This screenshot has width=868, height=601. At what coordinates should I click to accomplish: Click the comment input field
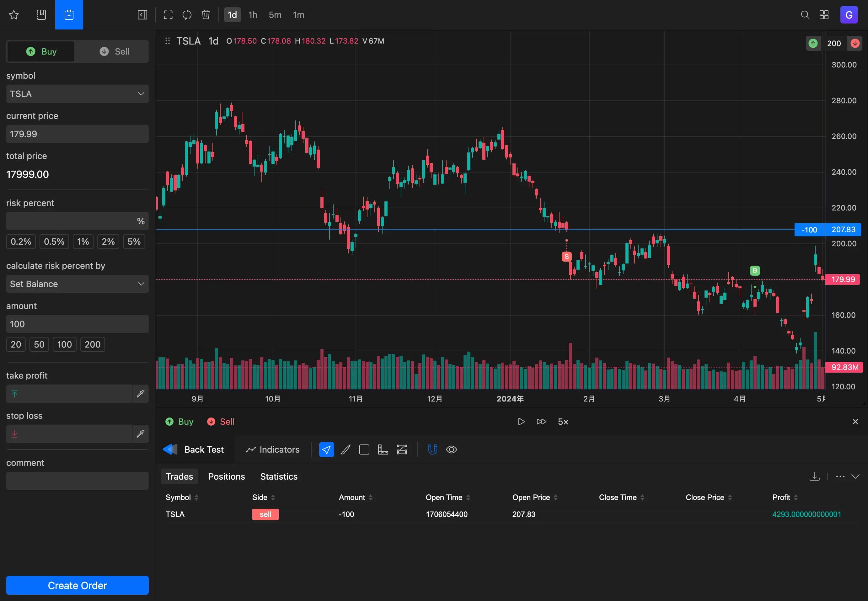pyautogui.click(x=77, y=481)
